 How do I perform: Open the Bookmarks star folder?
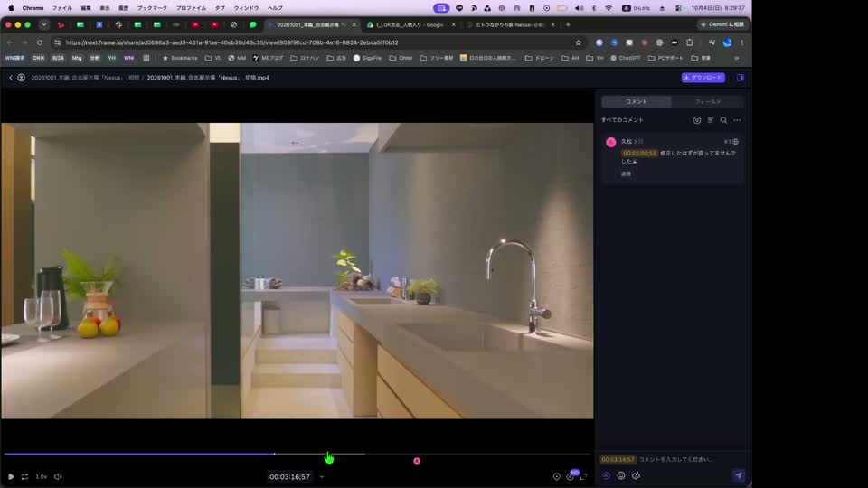point(179,58)
